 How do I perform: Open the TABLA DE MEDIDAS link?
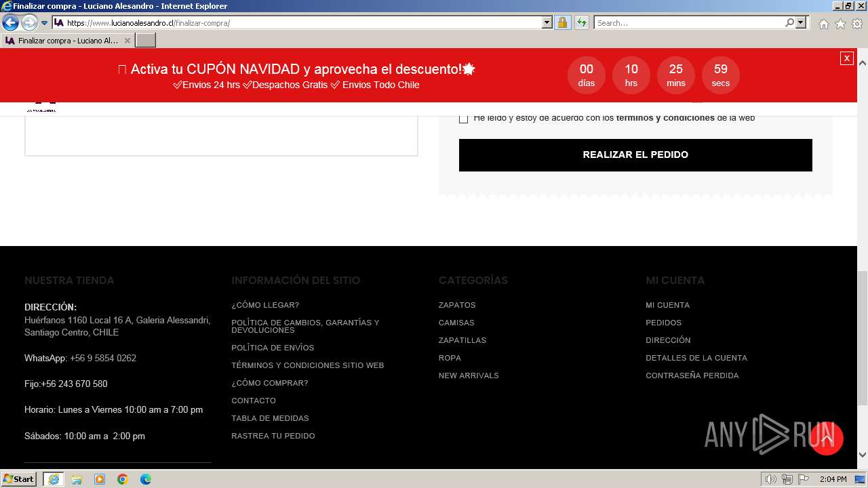(270, 418)
